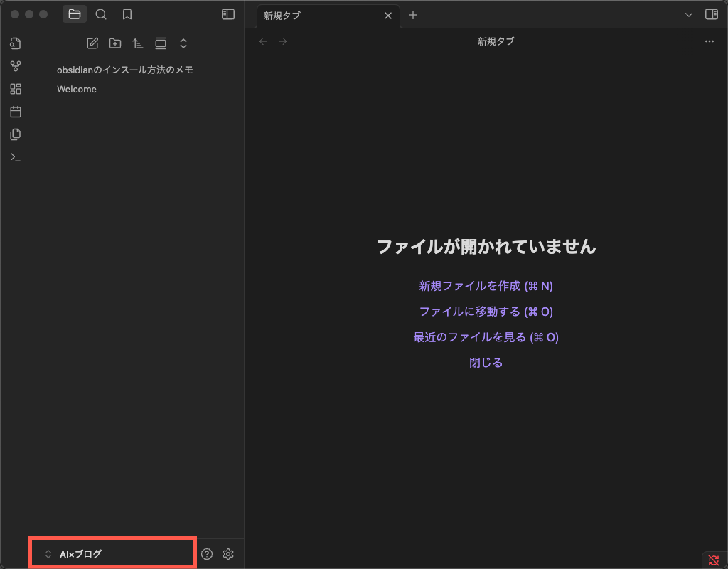Create a new note icon
728x569 pixels.
(92, 43)
